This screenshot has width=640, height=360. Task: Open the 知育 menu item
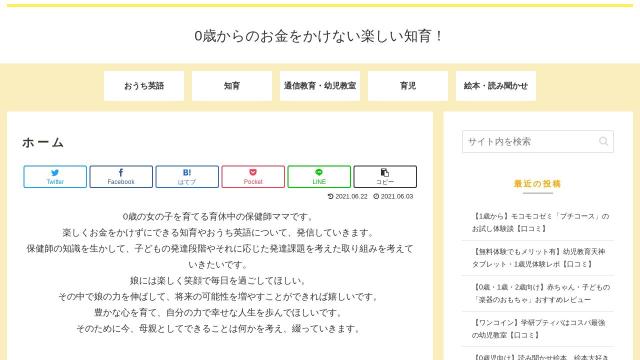click(232, 86)
